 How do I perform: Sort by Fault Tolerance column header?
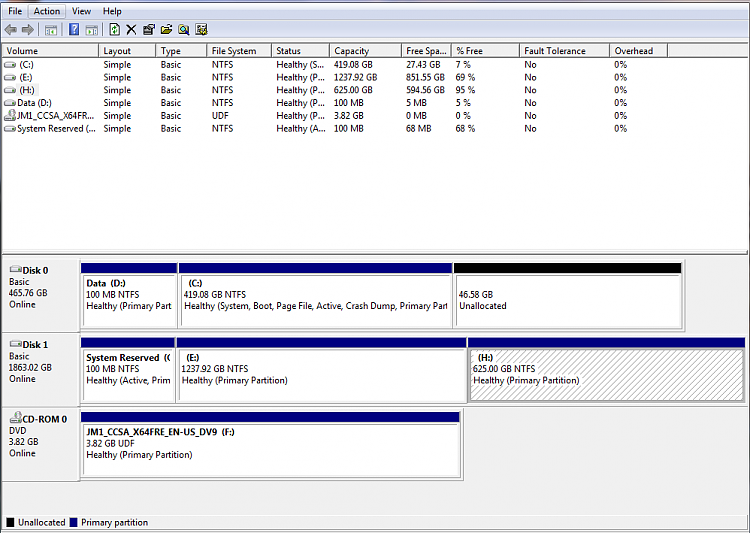click(x=565, y=51)
